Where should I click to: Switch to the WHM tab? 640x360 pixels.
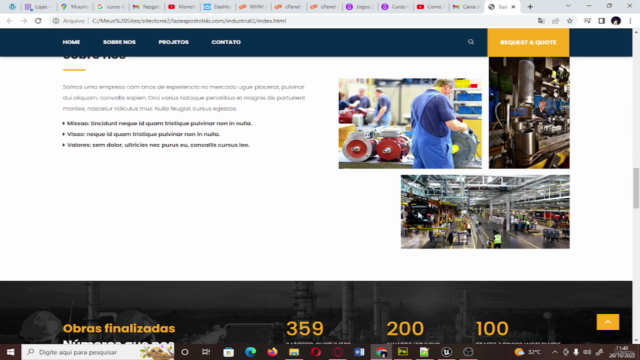pyautogui.click(x=253, y=7)
